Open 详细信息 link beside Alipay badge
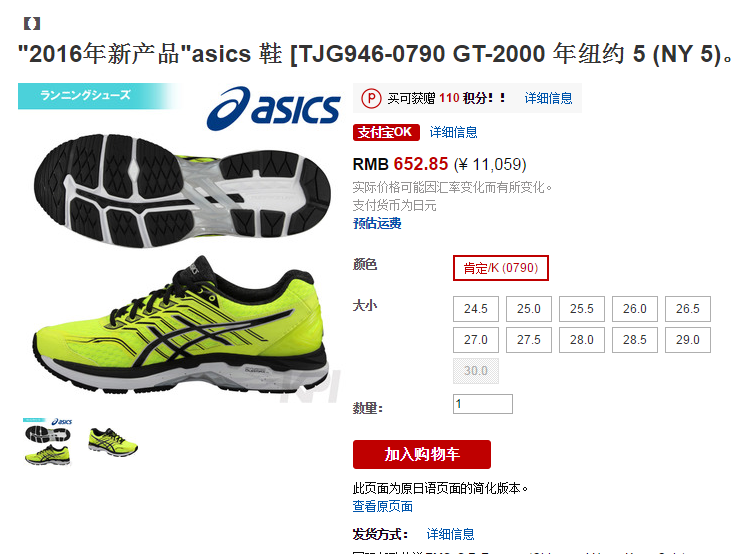Screen dimensions: 731x554 [x=453, y=132]
